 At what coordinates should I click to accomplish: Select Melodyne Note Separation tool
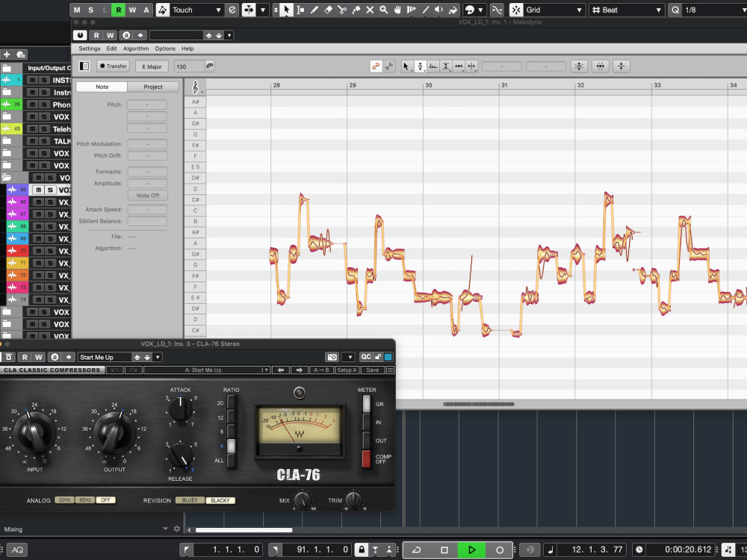[471, 66]
